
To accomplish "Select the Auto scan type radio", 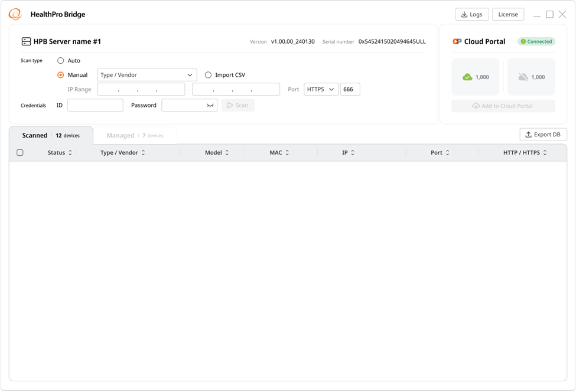I will click(x=61, y=61).
